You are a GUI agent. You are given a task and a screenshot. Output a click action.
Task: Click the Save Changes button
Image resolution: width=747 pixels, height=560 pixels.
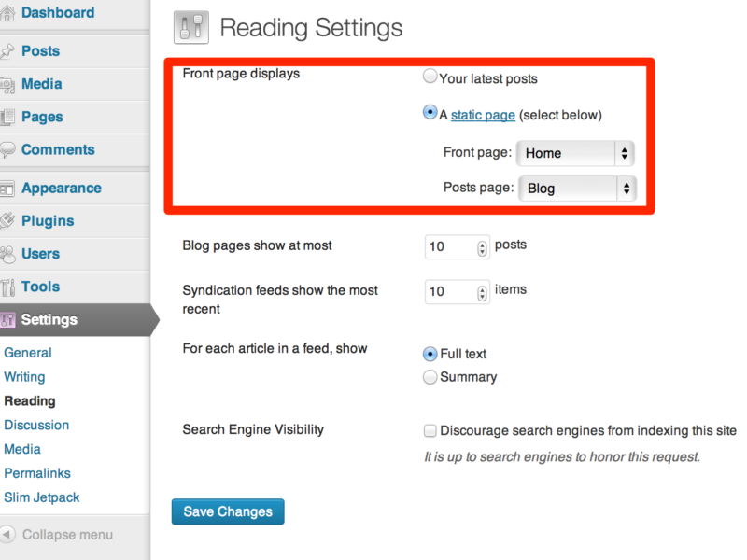point(228,511)
